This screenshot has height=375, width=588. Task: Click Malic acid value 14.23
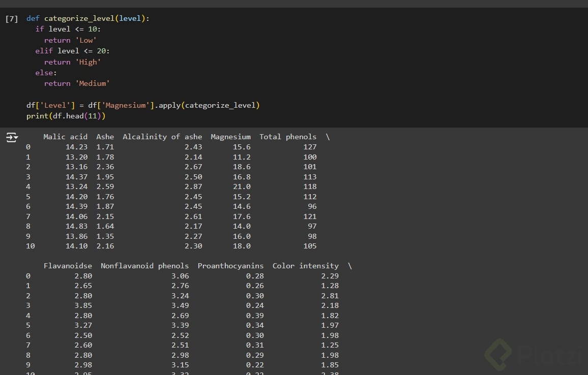pyautogui.click(x=76, y=147)
